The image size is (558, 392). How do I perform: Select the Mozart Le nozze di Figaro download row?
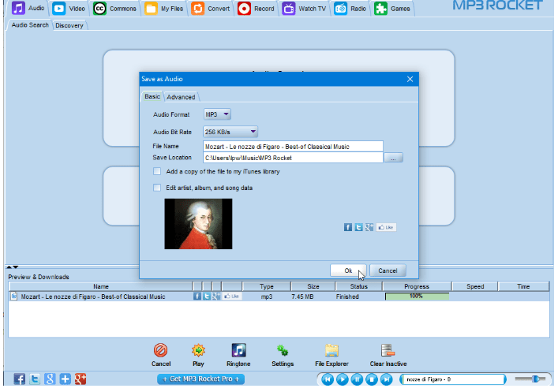(x=279, y=297)
